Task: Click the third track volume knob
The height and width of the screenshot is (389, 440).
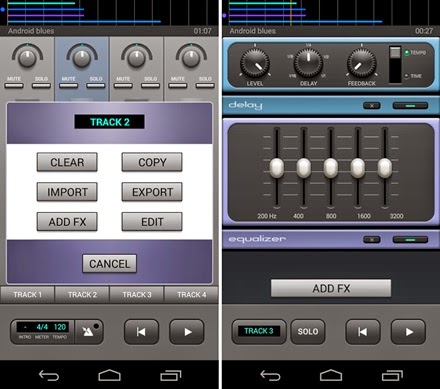Action: click(137, 58)
